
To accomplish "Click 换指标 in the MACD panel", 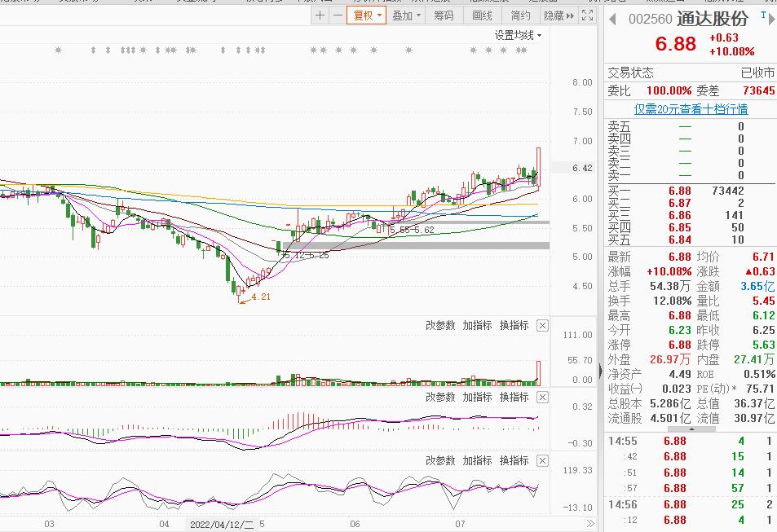I will click(514, 397).
